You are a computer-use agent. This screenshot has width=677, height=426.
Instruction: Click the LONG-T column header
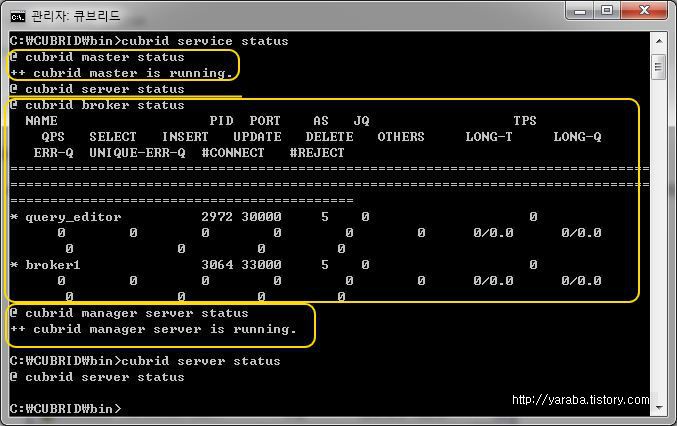[x=489, y=137]
